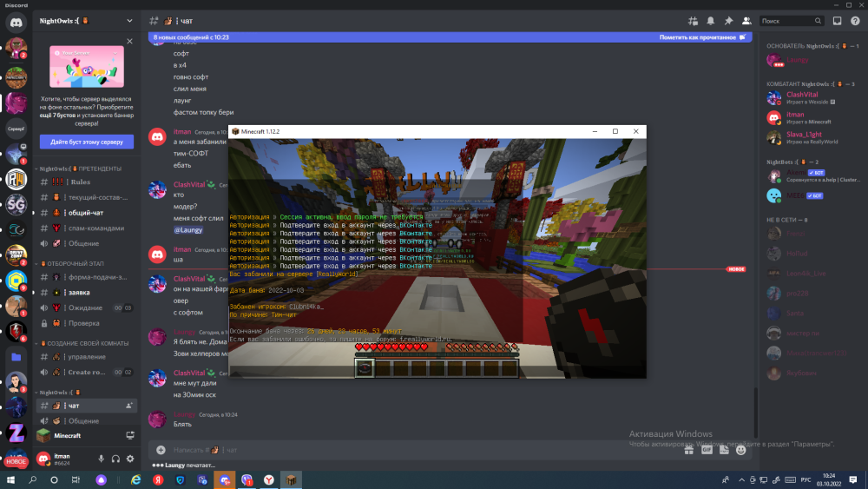This screenshot has height=489, width=868.
Task: Open the threads icon in channel header
Action: pyautogui.click(x=693, y=21)
